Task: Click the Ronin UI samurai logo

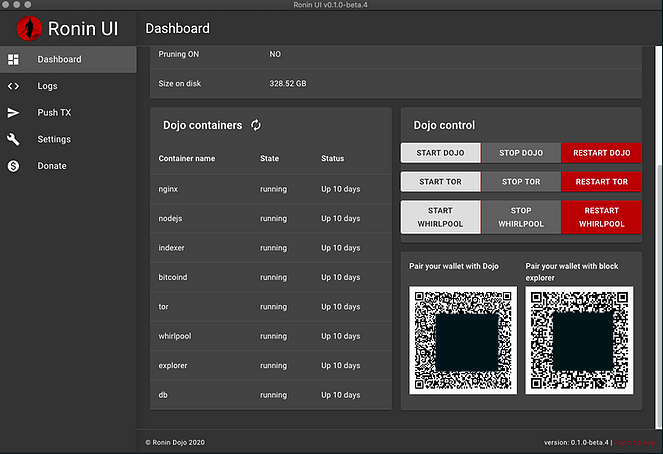Action: pos(29,28)
